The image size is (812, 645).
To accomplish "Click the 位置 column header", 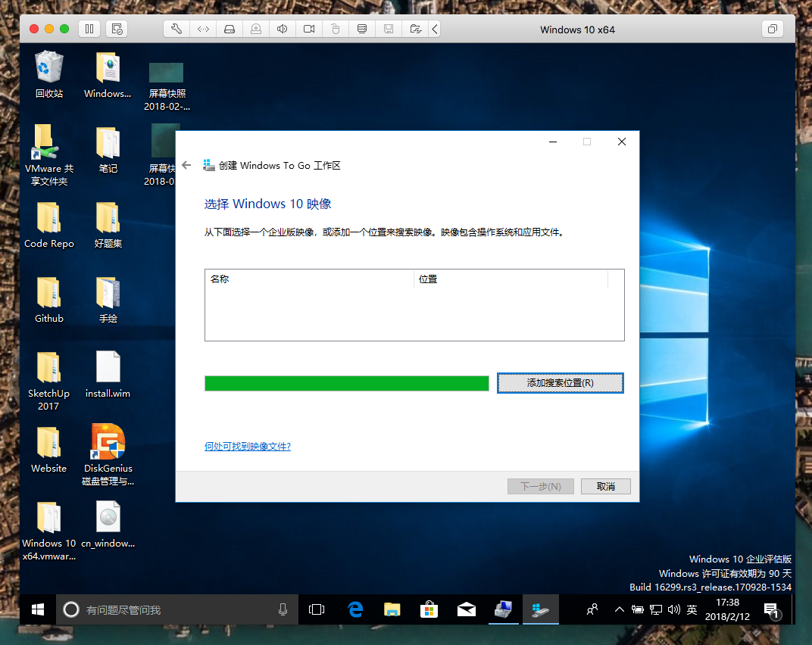I will [511, 279].
